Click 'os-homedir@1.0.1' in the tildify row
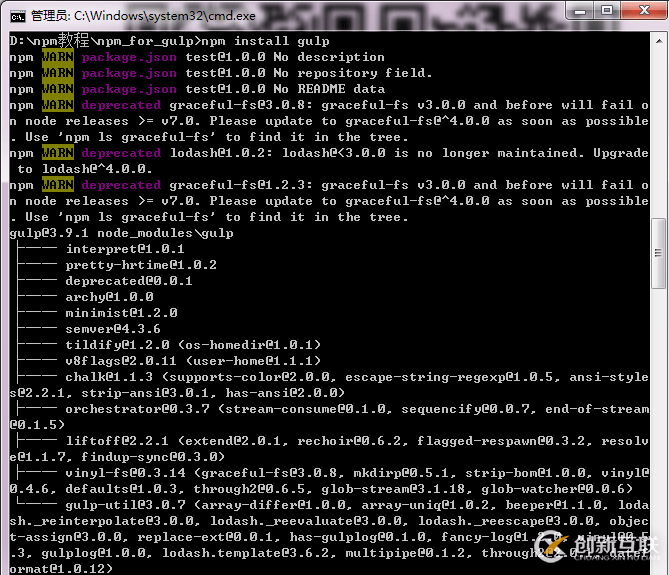The width and height of the screenshot is (669, 575). click(249, 345)
